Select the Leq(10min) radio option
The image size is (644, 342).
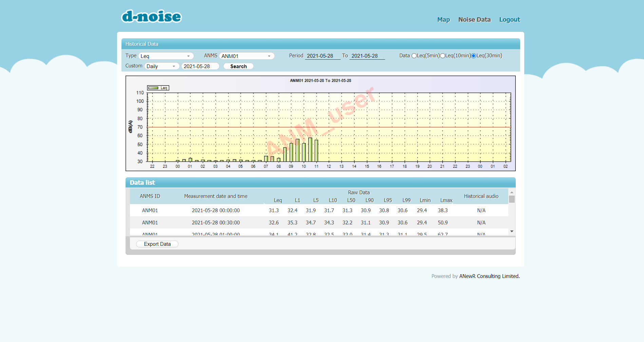click(x=442, y=56)
